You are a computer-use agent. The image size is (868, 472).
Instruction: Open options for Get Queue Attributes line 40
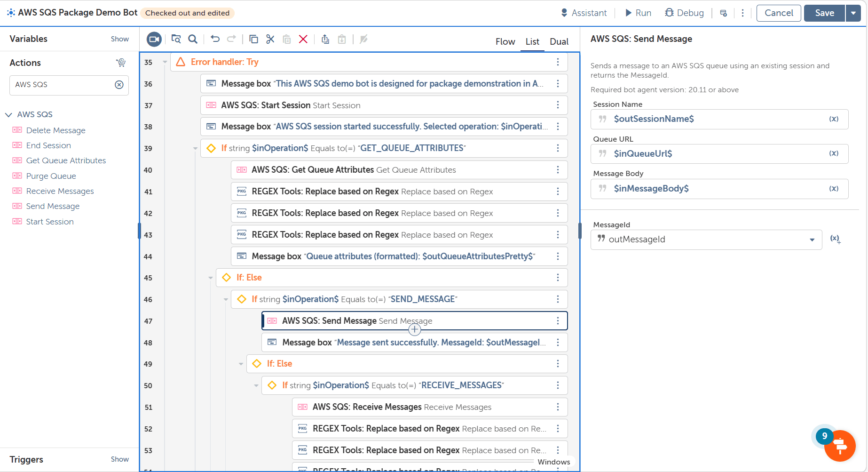tap(558, 170)
